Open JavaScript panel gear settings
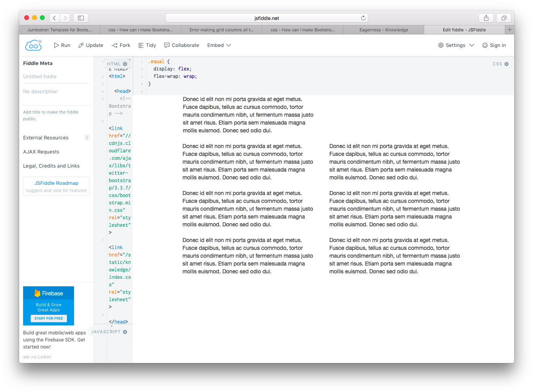The height and width of the screenshot is (392, 533). 125,332
